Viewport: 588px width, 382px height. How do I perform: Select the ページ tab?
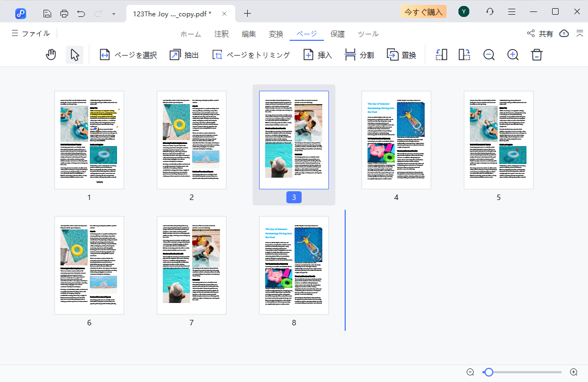pyautogui.click(x=307, y=34)
